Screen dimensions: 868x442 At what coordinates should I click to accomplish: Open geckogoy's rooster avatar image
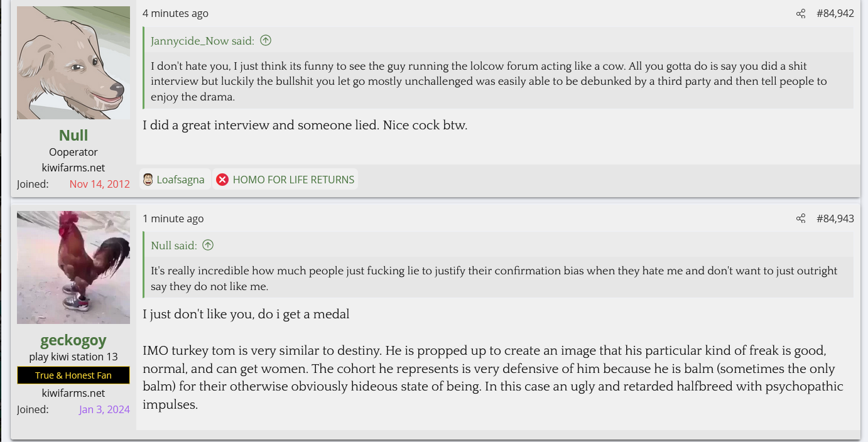pyautogui.click(x=73, y=267)
